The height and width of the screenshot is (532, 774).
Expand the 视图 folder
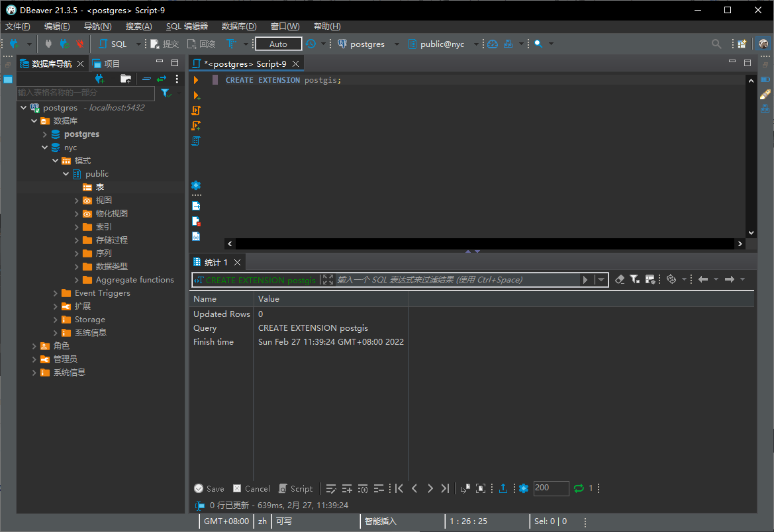coord(76,200)
